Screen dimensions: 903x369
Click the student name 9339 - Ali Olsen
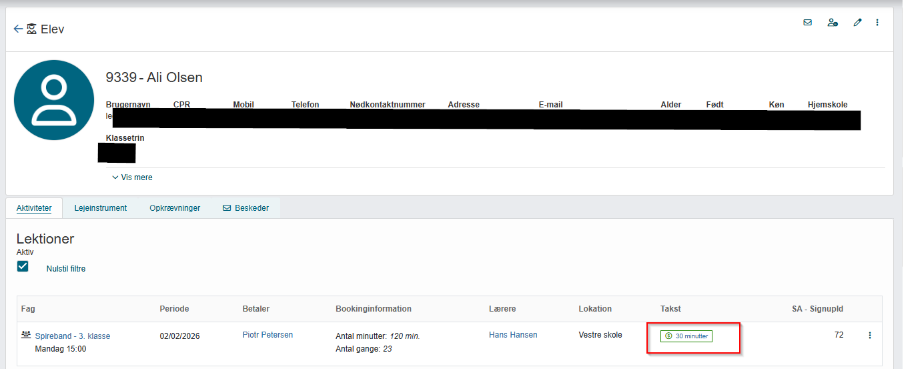pyautogui.click(x=154, y=78)
